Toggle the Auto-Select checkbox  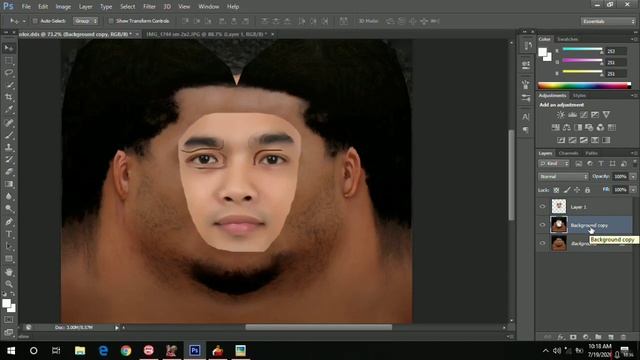[35, 21]
